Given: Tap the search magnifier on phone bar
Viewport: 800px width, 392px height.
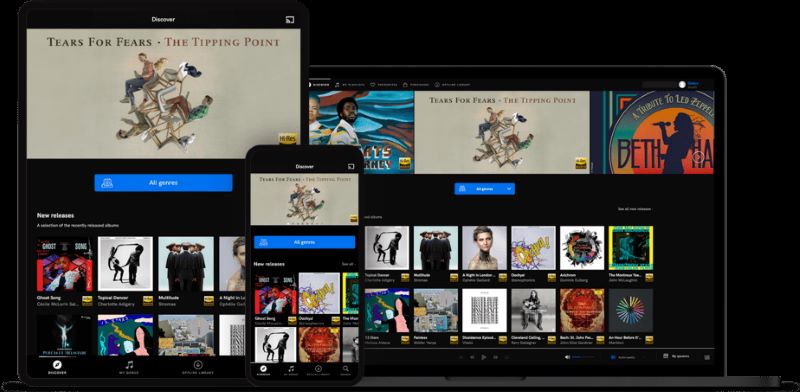Looking at the screenshot, I should [345, 369].
